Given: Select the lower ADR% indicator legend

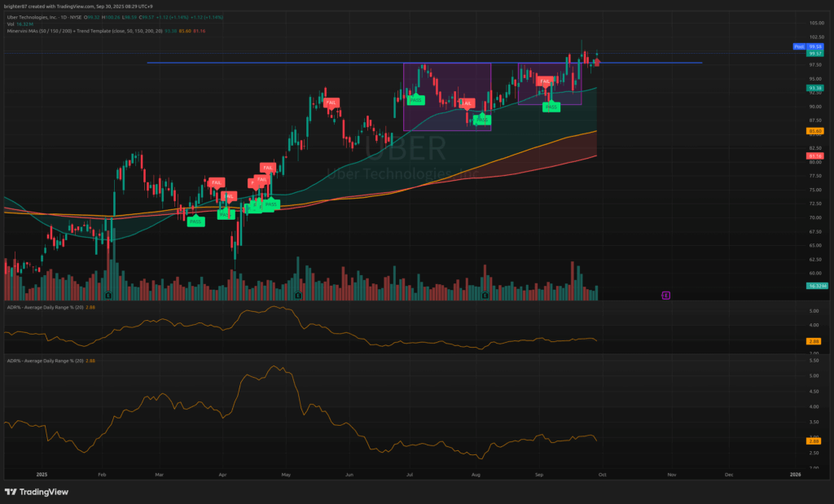Looking at the screenshot, I should tap(51, 361).
